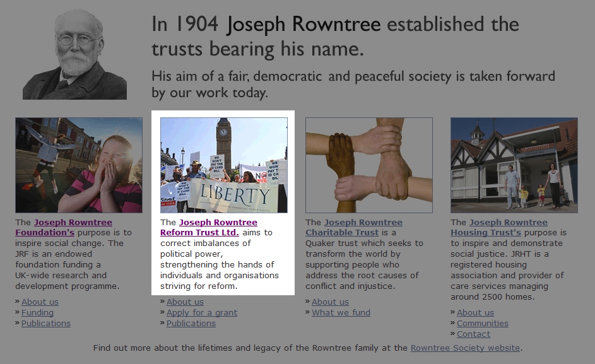The width and height of the screenshot is (595, 364).
Task: Open the Communities link
Action: [x=483, y=323]
